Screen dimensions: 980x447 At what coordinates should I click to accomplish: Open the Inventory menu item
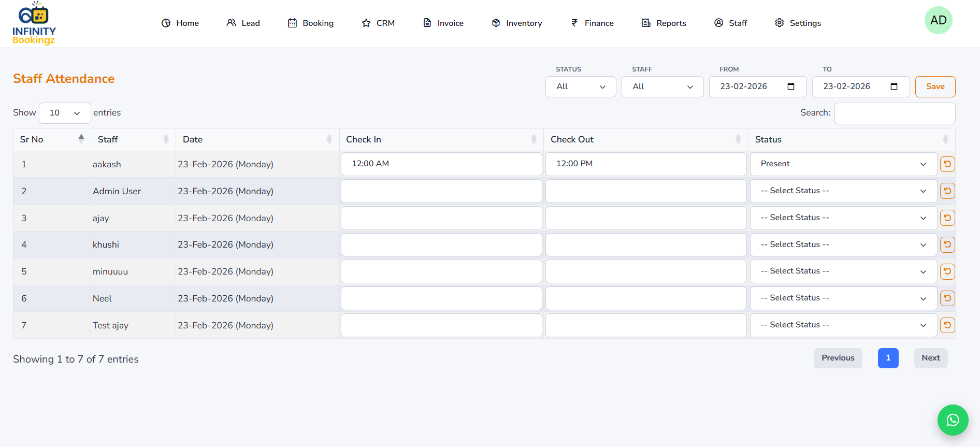(516, 23)
